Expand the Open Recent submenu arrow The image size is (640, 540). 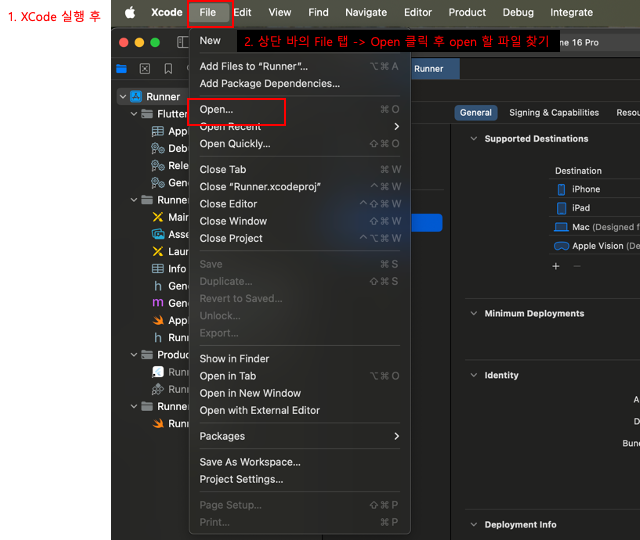396,127
